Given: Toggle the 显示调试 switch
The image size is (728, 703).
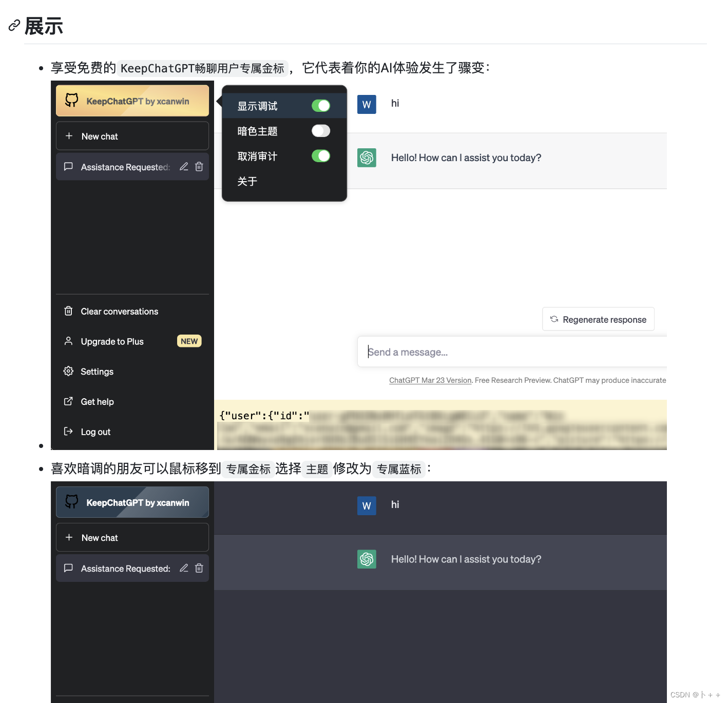Looking at the screenshot, I should coord(321,105).
